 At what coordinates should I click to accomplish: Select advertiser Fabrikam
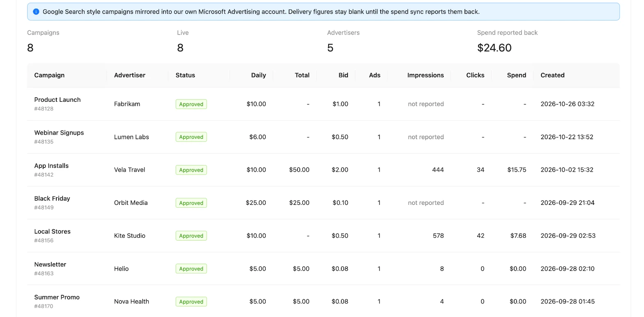coord(127,104)
